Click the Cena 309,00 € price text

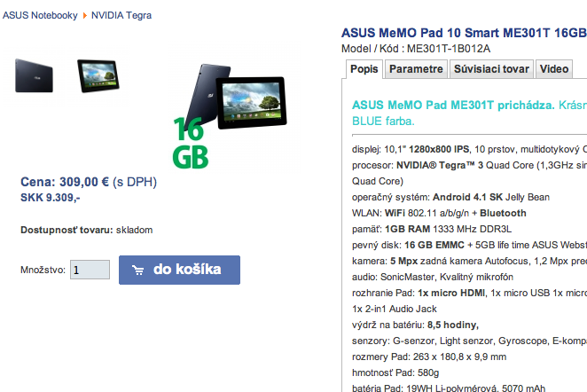[89, 182]
